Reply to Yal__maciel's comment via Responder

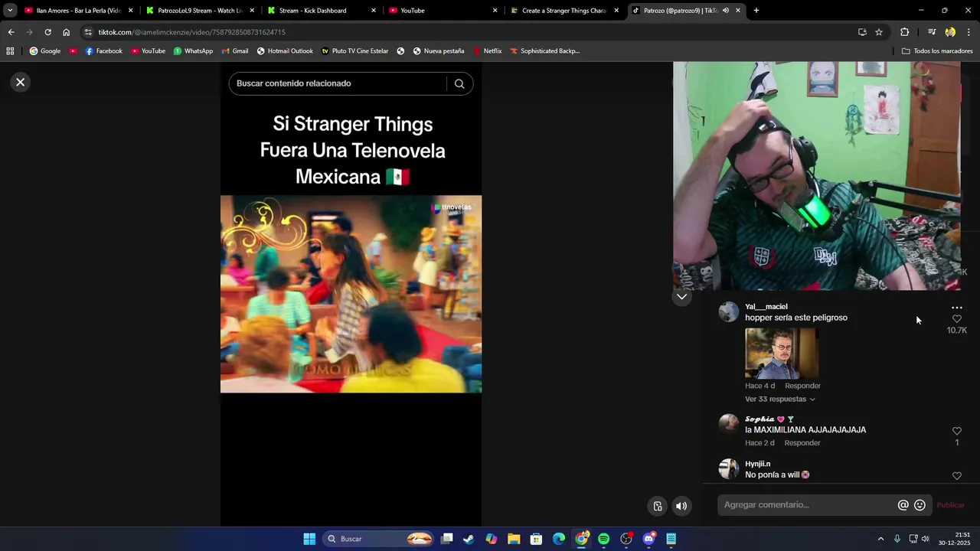pyautogui.click(x=802, y=386)
